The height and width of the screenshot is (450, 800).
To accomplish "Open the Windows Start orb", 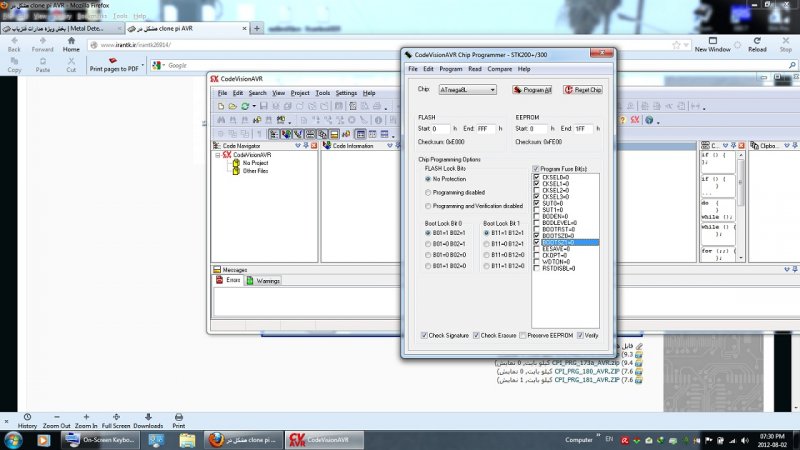I will tap(13, 440).
